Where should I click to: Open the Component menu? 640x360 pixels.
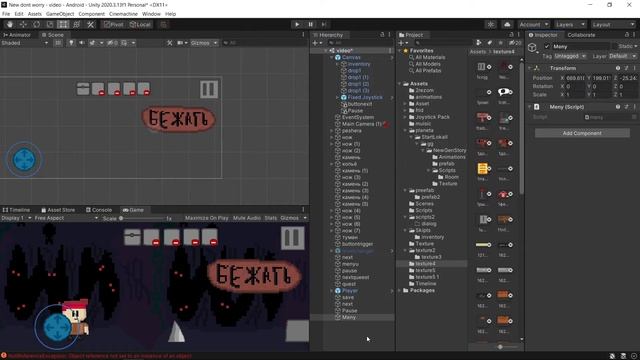pyautogui.click(x=91, y=14)
